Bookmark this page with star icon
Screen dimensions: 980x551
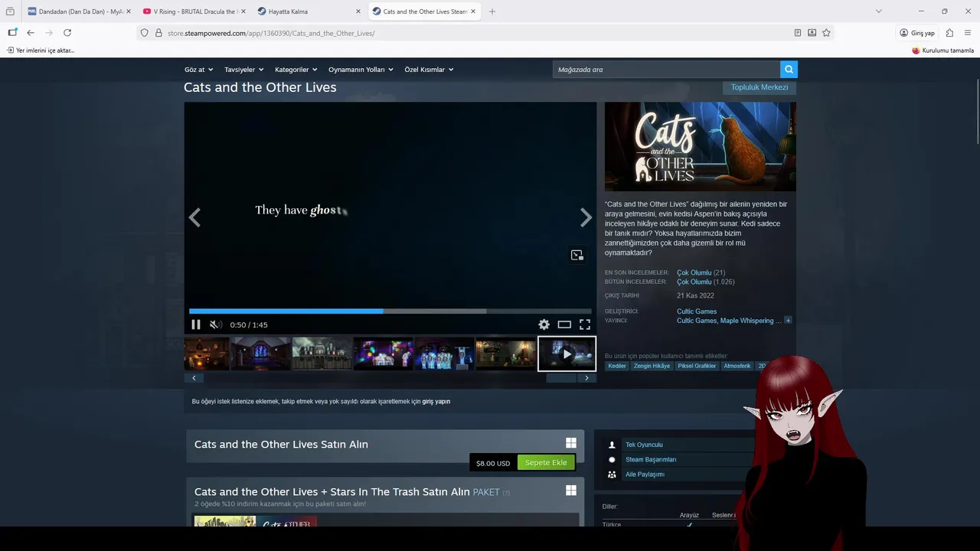tap(826, 33)
